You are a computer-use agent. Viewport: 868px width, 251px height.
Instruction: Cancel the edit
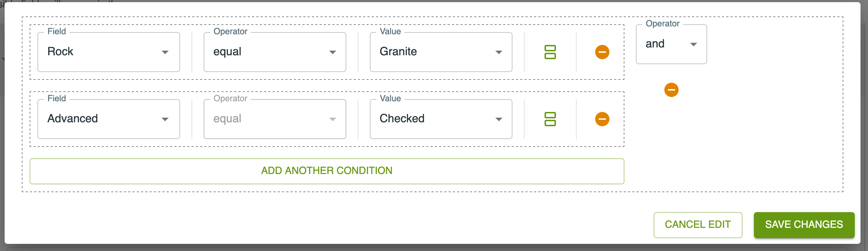(698, 225)
